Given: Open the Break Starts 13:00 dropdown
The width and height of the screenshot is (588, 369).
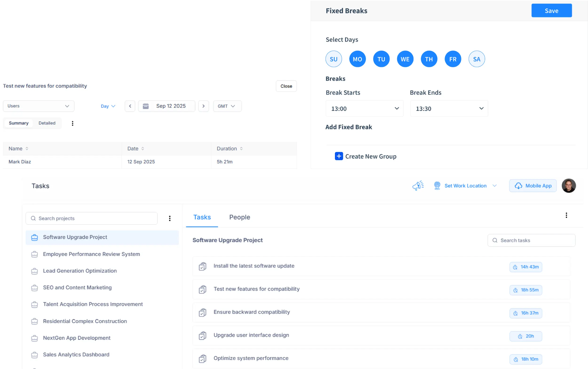Looking at the screenshot, I should coord(364,108).
